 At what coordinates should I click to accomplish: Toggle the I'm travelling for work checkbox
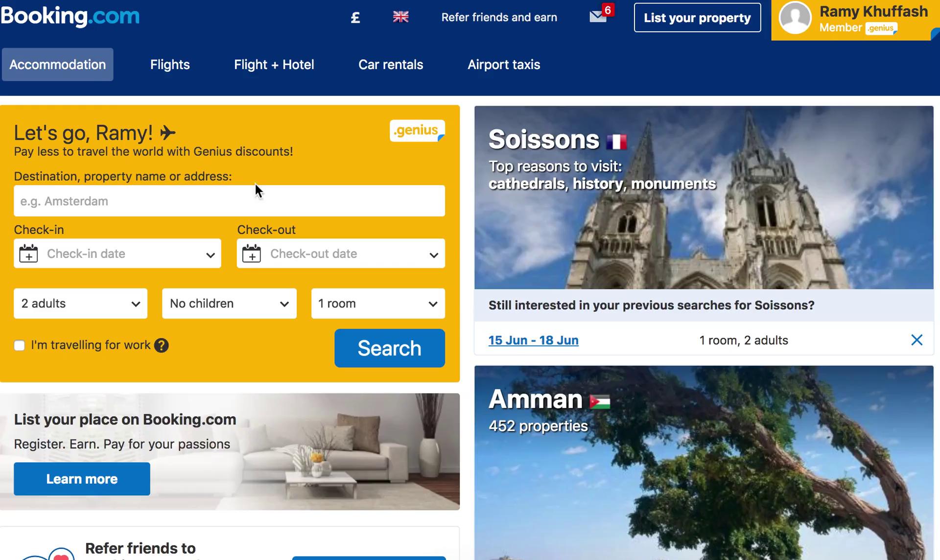pyautogui.click(x=19, y=345)
